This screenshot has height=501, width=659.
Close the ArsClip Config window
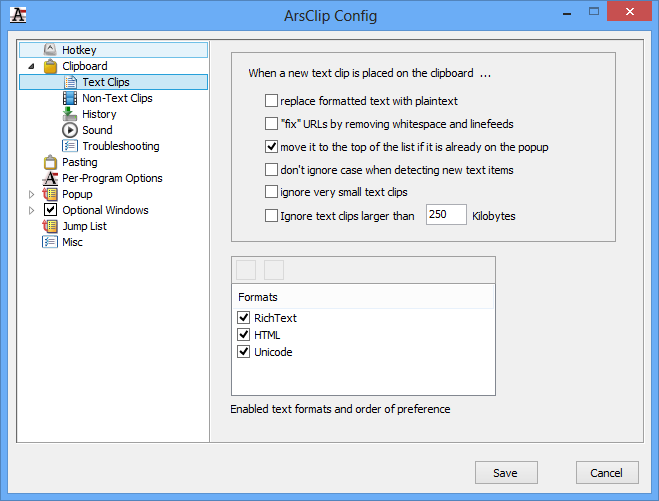pos(629,11)
